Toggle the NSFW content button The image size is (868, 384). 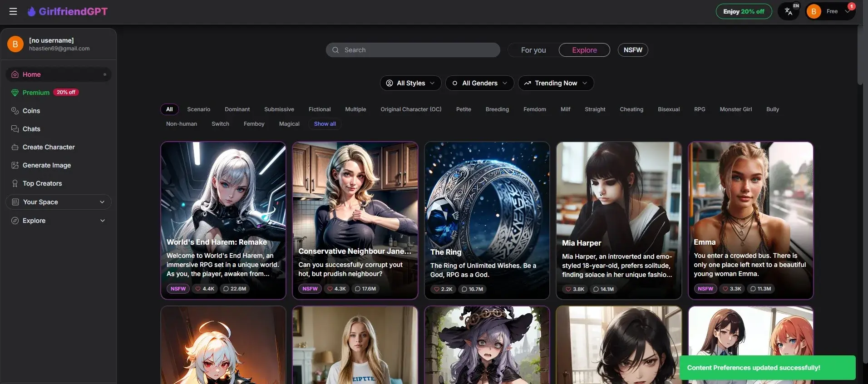pyautogui.click(x=632, y=50)
